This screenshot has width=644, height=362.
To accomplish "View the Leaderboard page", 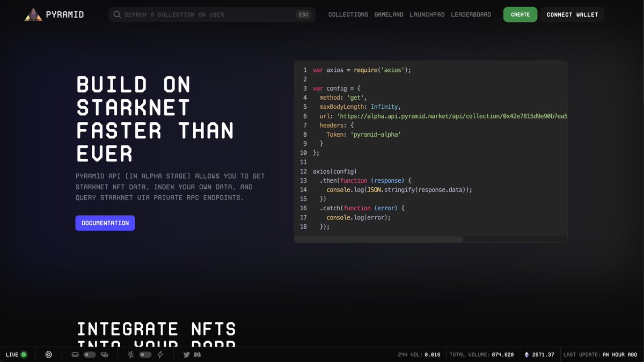I will tap(471, 14).
